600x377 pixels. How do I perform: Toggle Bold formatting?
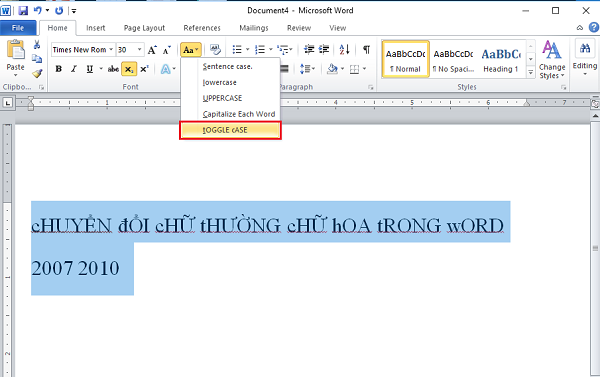click(59, 69)
